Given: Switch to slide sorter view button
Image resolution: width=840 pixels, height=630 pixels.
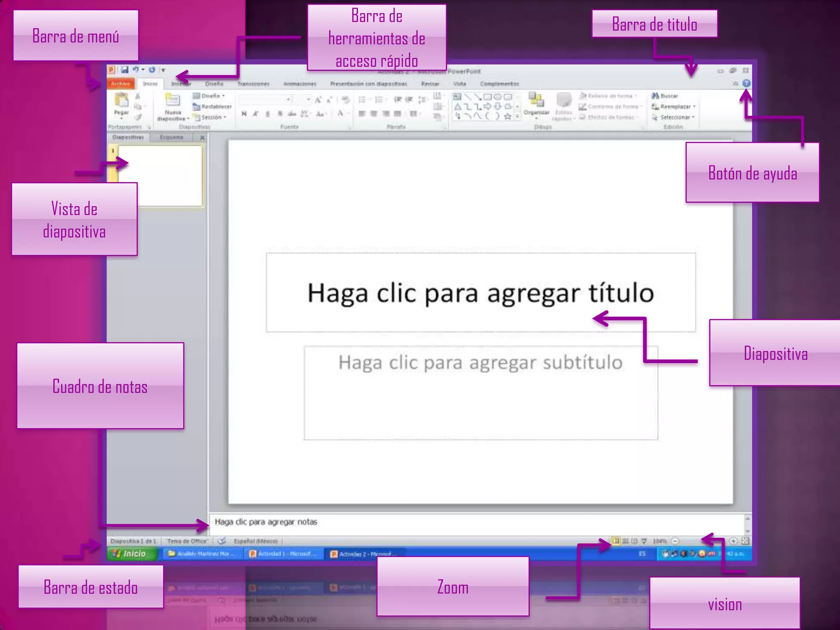Looking at the screenshot, I should click(625, 541).
